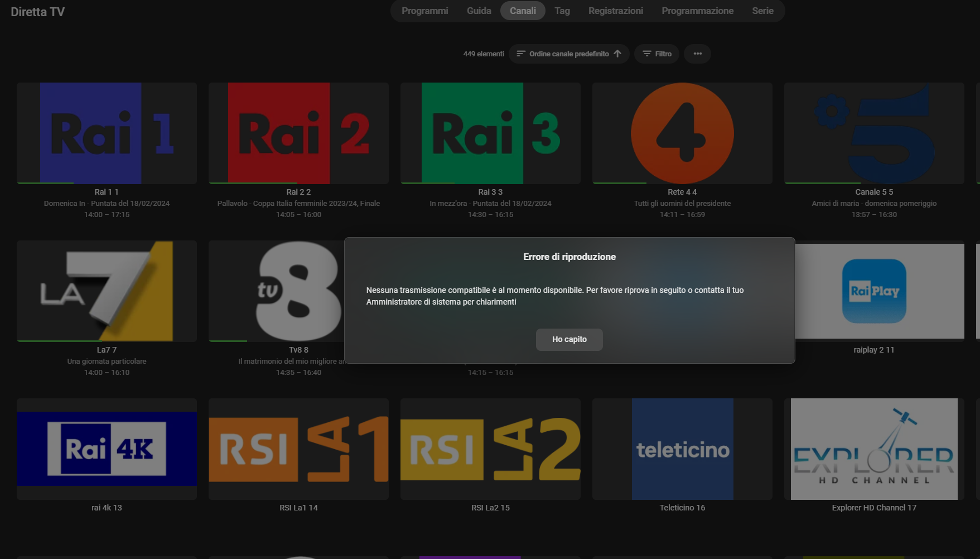Click Il matrimonio del mio migliore program text
The height and width of the screenshot is (559, 980).
point(291,362)
